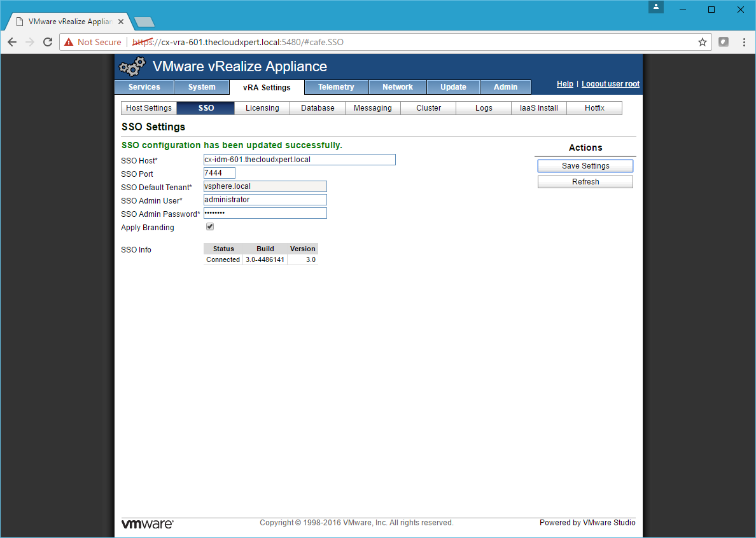Click the browser back arrow
Image resolution: width=756 pixels, height=538 pixels.
12,42
